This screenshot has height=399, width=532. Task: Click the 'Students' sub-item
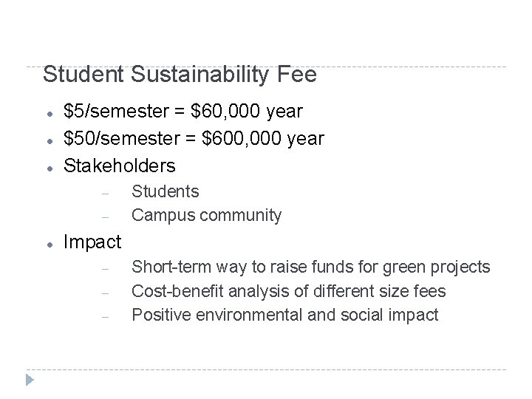pyautogui.click(x=165, y=191)
